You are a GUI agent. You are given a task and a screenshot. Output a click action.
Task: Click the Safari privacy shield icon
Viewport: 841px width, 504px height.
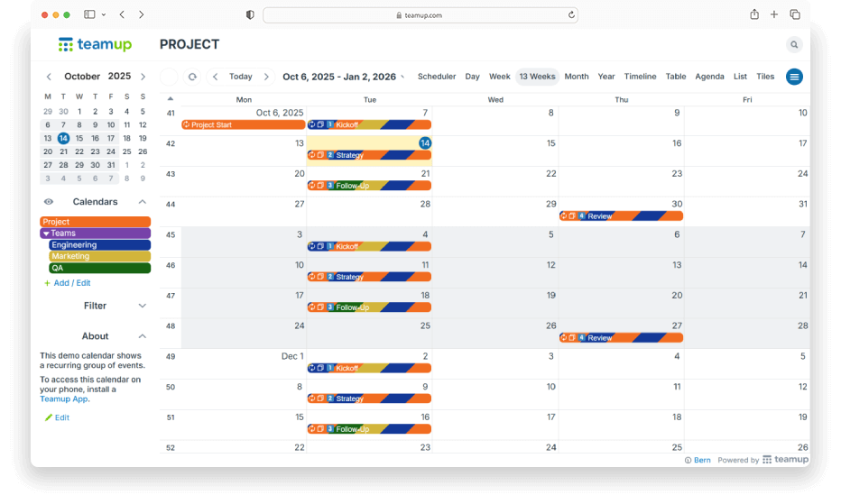click(x=250, y=15)
